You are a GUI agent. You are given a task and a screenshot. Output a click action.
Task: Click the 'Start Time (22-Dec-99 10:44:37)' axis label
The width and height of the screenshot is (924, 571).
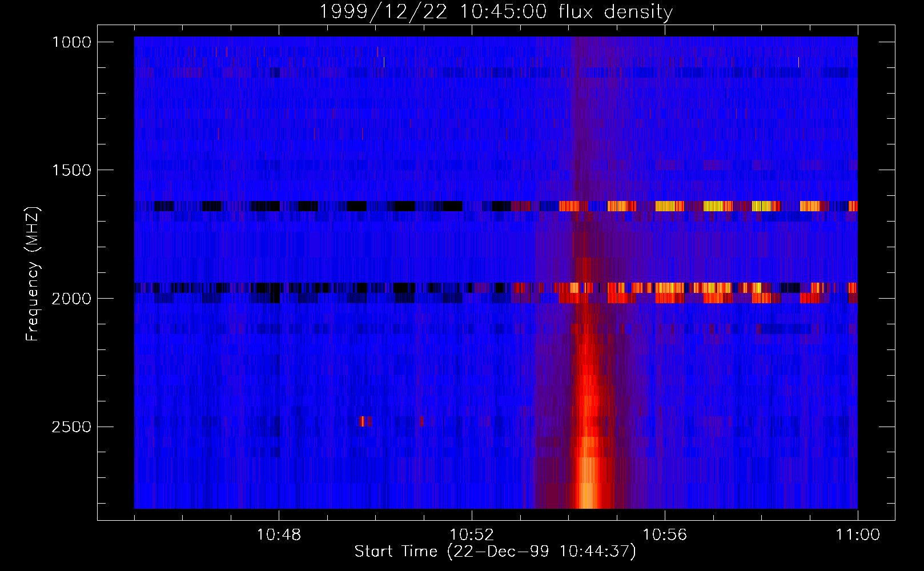pyautogui.click(x=495, y=552)
